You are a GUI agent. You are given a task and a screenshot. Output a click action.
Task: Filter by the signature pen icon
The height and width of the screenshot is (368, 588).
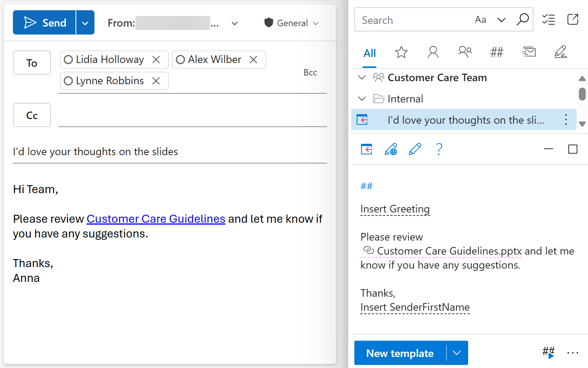click(561, 52)
